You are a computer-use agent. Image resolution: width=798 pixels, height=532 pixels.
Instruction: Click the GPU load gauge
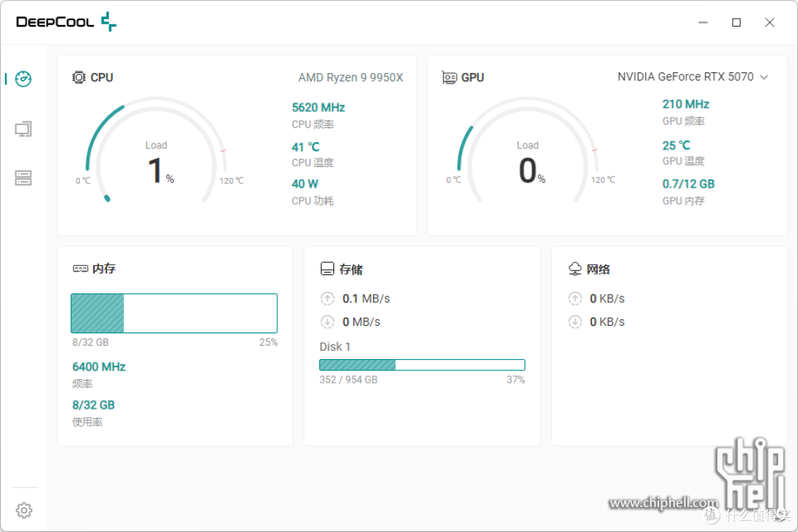click(528, 151)
